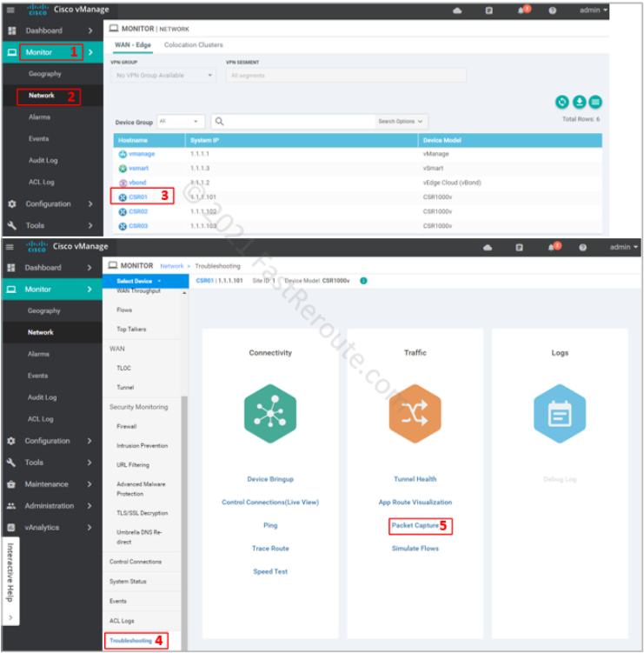Open the Select Device dropdown
The width and height of the screenshot is (644, 653).
145,281
